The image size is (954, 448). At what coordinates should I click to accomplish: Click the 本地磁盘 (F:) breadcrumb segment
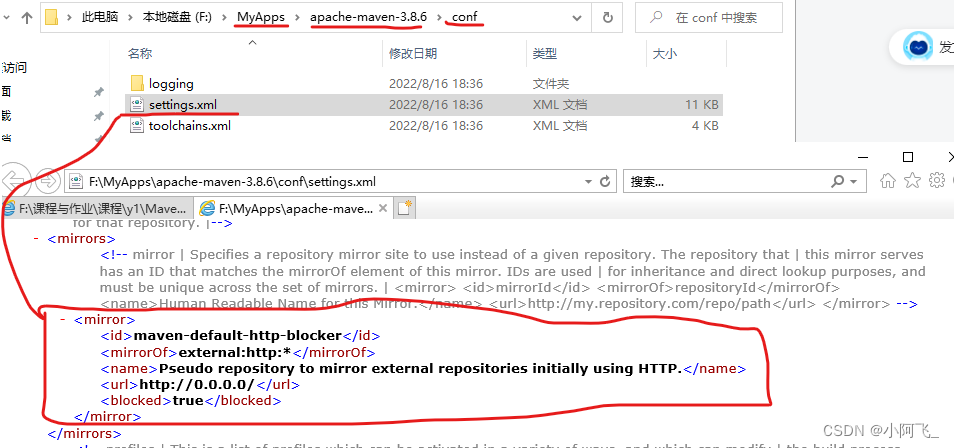click(177, 18)
